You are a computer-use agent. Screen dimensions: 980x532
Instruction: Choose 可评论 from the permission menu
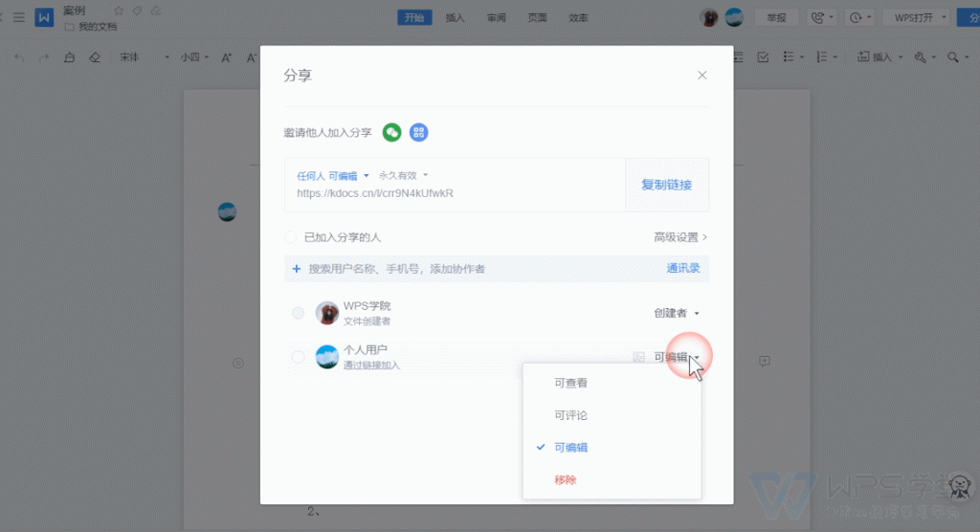pyautogui.click(x=570, y=415)
